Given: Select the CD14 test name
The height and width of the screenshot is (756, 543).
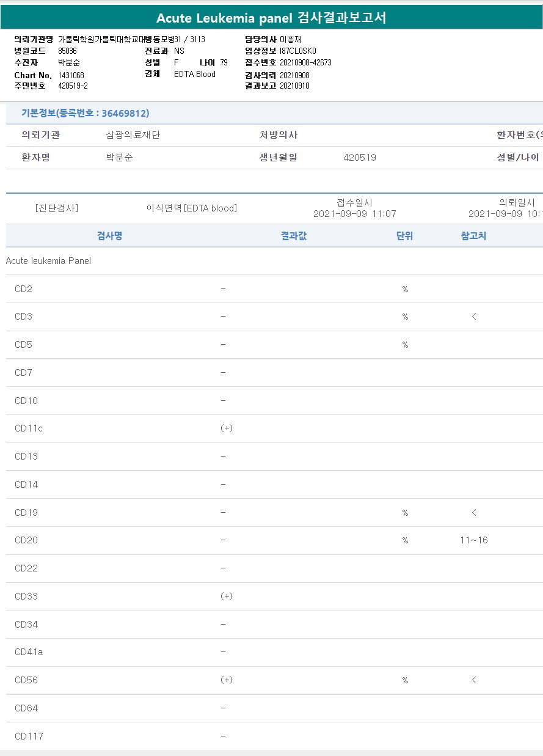Looking at the screenshot, I should click(26, 485).
